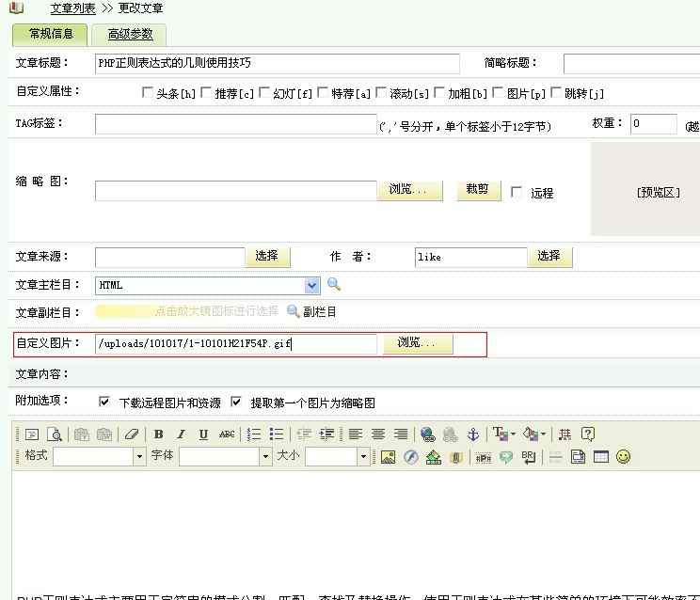700x600 pixels.
Task: Click 浏览 button beside 自定义图片 field
Action: [418, 343]
